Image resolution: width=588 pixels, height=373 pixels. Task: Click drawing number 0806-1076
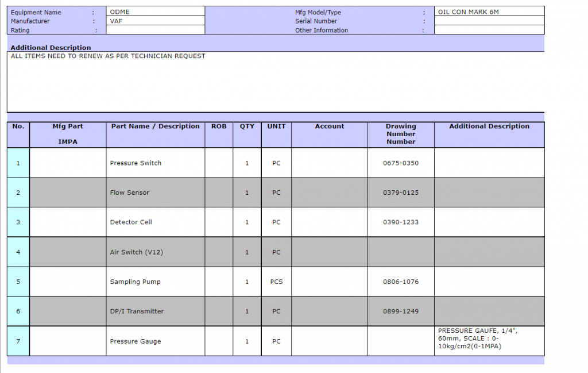[401, 282]
